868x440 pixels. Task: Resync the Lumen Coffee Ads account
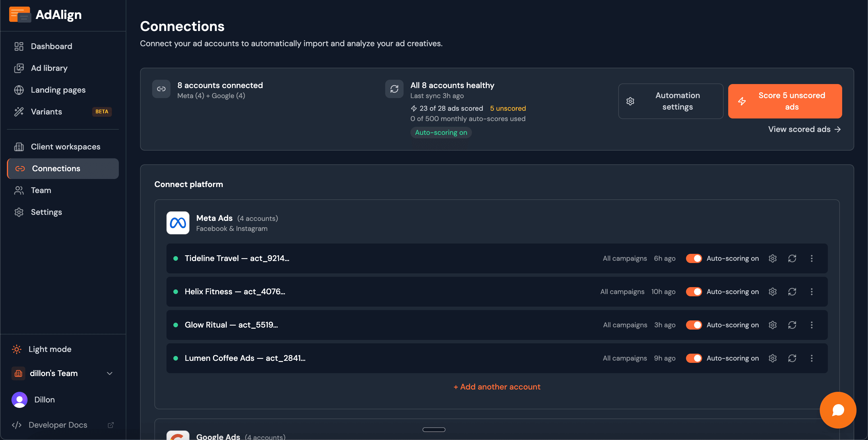tap(792, 358)
